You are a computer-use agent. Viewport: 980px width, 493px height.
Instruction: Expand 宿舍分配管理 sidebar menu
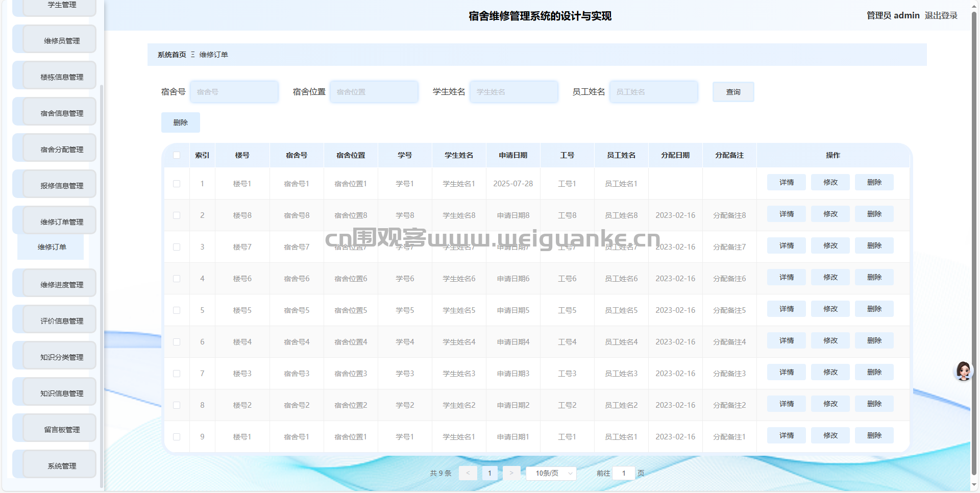55,147
